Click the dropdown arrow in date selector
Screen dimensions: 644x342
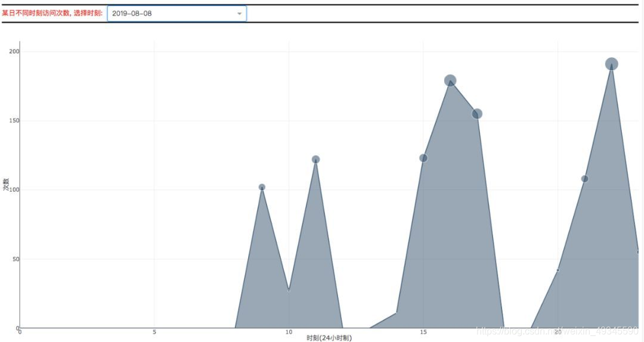239,14
